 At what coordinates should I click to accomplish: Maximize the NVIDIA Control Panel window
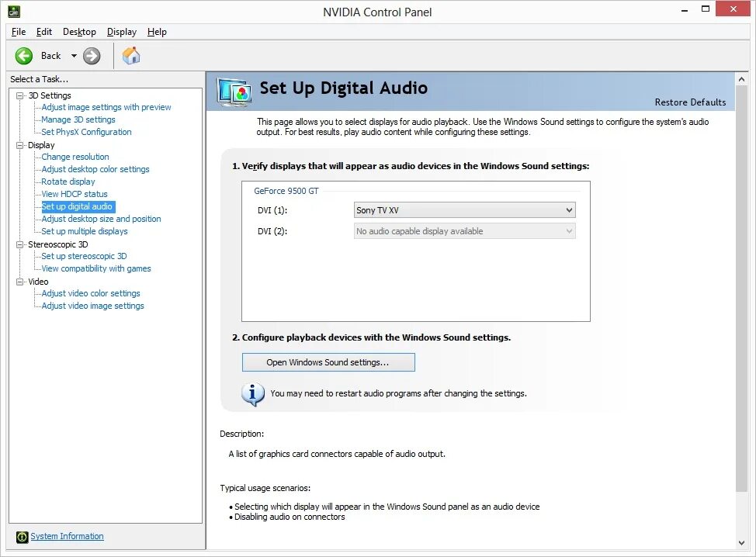click(706, 9)
